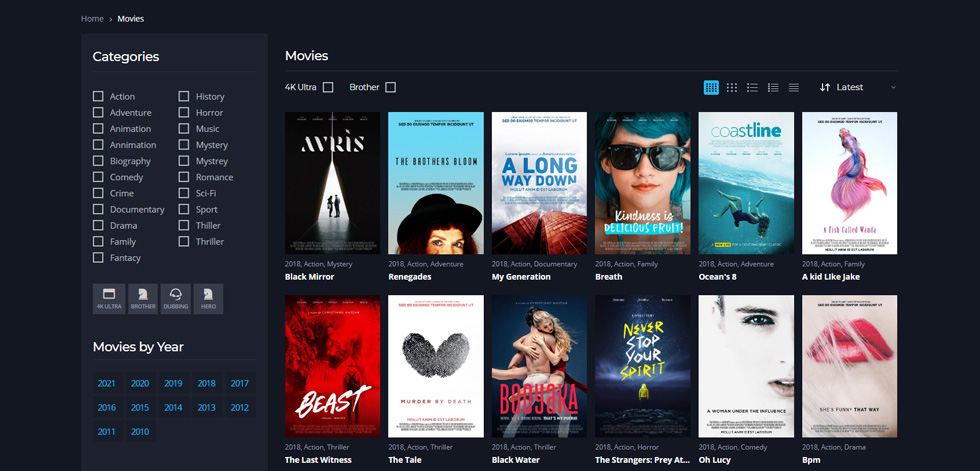The width and height of the screenshot is (980, 471).
Task: Toggle the 4K Ultra filter checkbox above movies
Action: (328, 87)
